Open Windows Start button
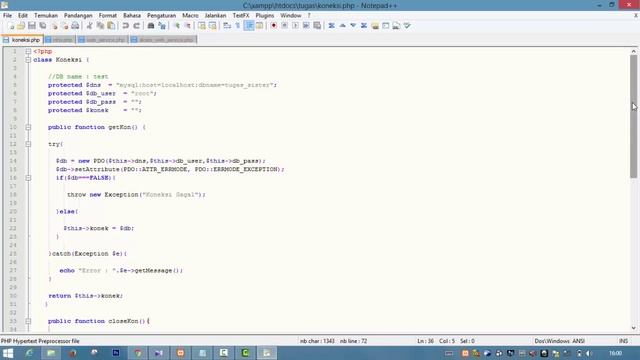 8,353
